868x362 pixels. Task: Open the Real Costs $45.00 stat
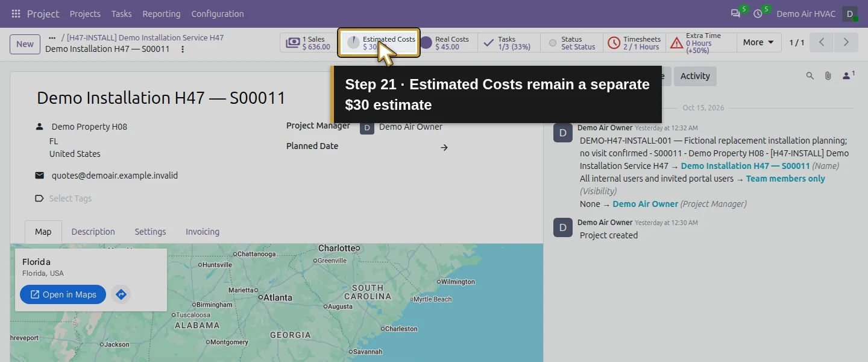point(447,43)
